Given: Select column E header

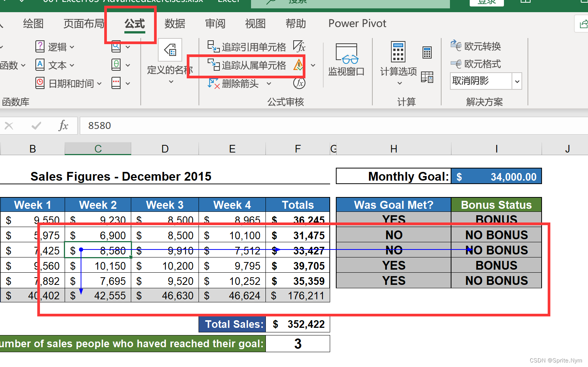Looking at the screenshot, I should [x=232, y=149].
